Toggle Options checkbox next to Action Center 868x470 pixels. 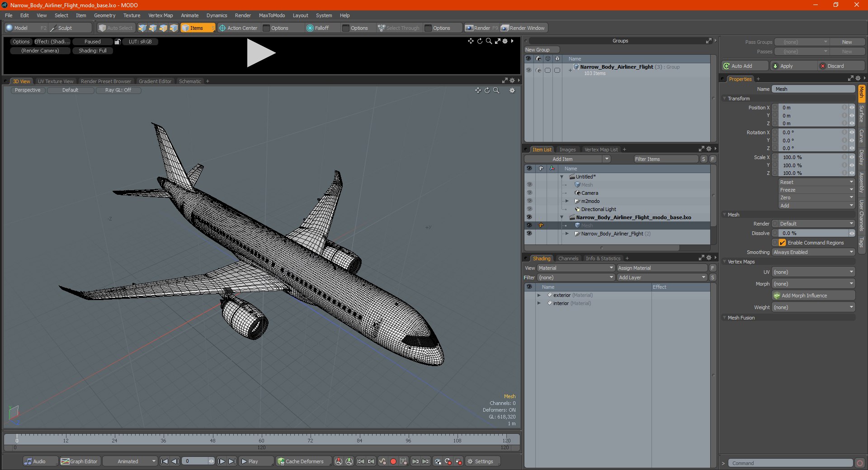tap(266, 28)
